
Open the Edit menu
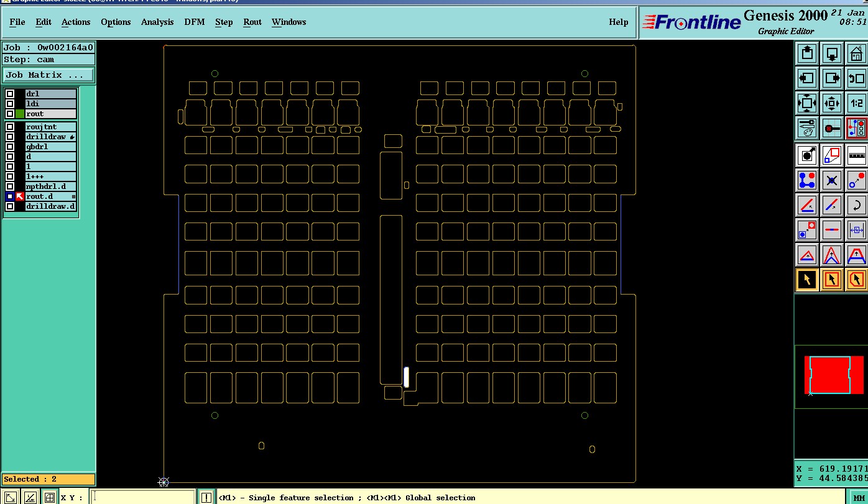click(x=44, y=22)
